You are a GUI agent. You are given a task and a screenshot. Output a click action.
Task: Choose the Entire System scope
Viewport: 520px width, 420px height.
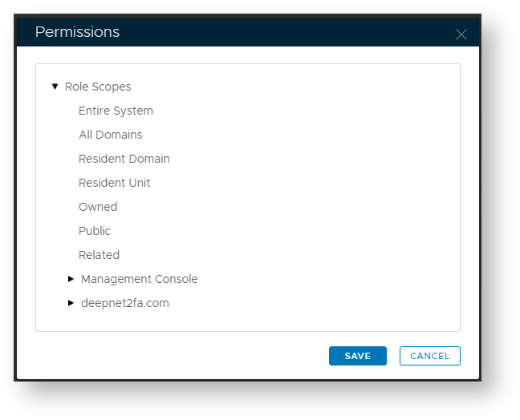tap(116, 111)
